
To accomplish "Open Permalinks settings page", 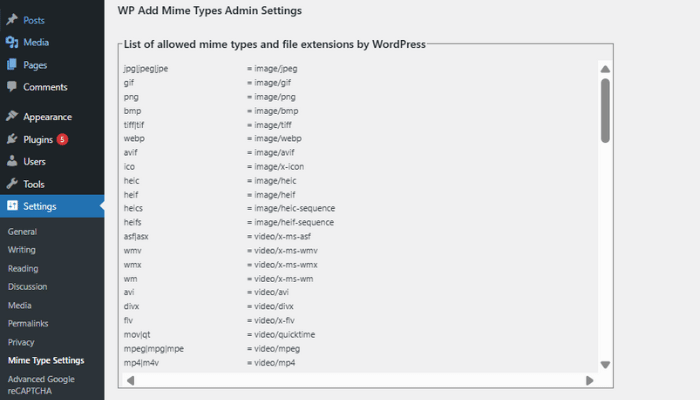I will pos(28,323).
